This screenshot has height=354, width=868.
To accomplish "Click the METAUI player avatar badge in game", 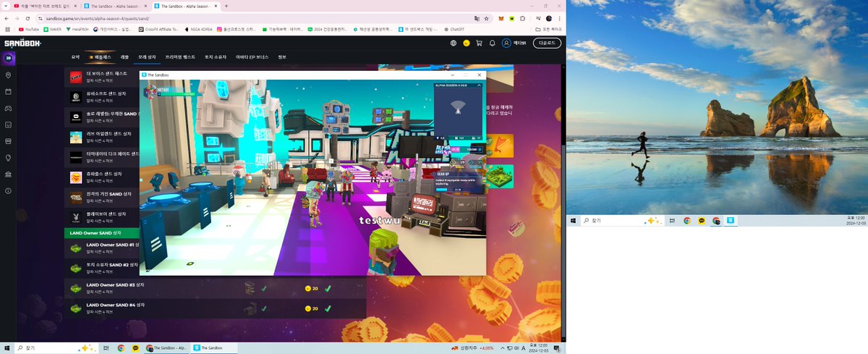I will pos(151,91).
